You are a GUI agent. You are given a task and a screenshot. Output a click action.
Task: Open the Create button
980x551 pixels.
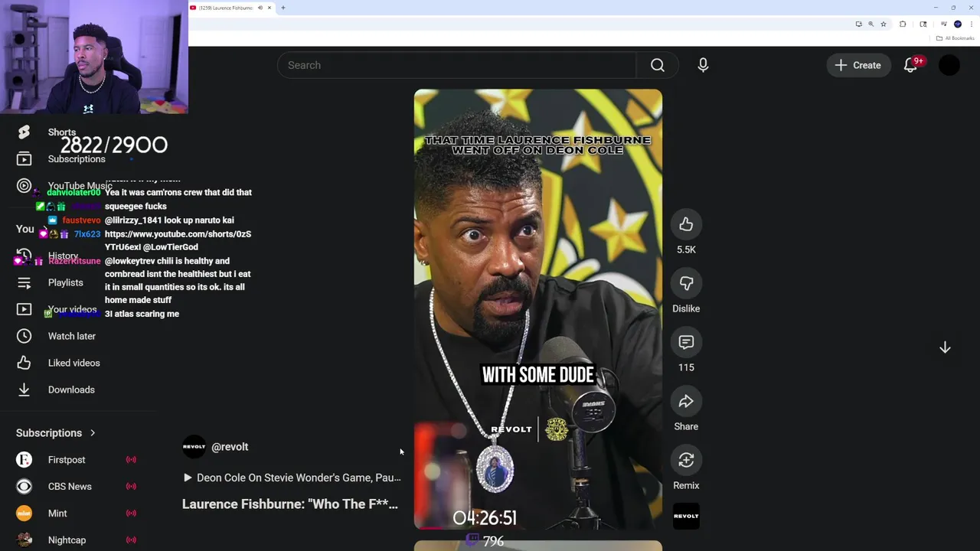coord(858,65)
